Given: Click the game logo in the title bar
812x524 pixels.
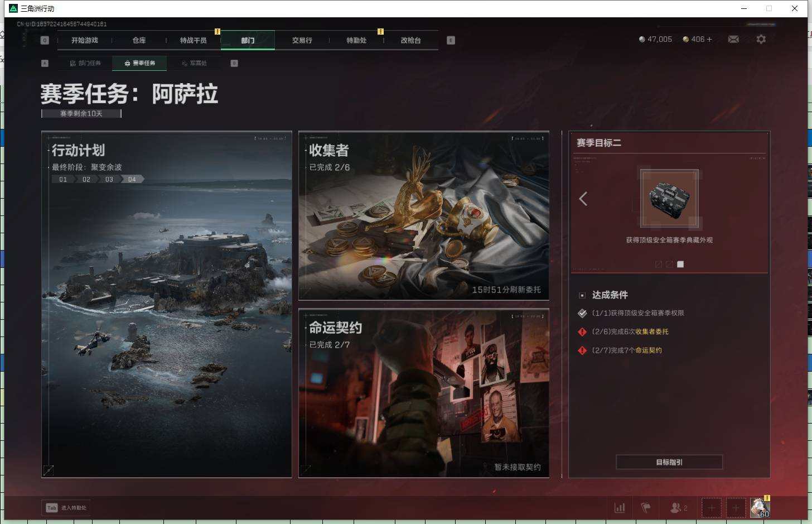Looking at the screenshot, I should pyautogui.click(x=12, y=8).
